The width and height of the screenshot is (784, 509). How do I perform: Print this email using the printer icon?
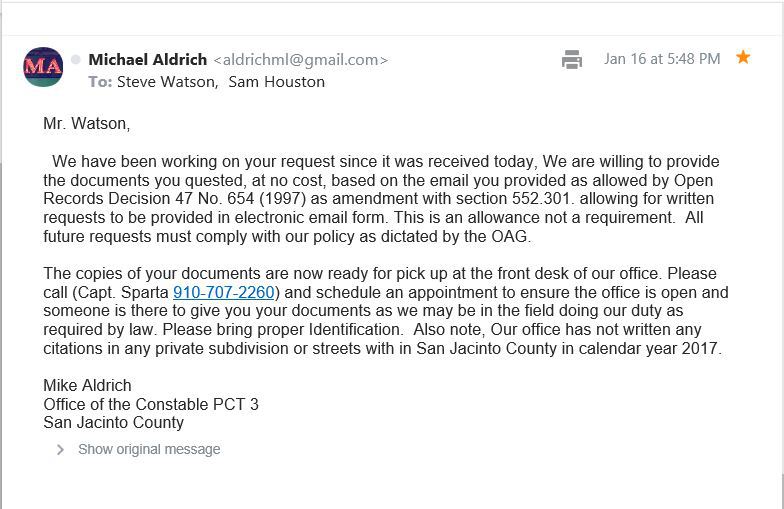(x=572, y=59)
